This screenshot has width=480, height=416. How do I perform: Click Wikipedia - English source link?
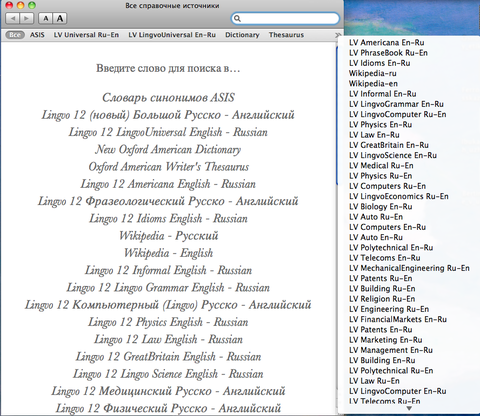pyautogui.click(x=169, y=253)
